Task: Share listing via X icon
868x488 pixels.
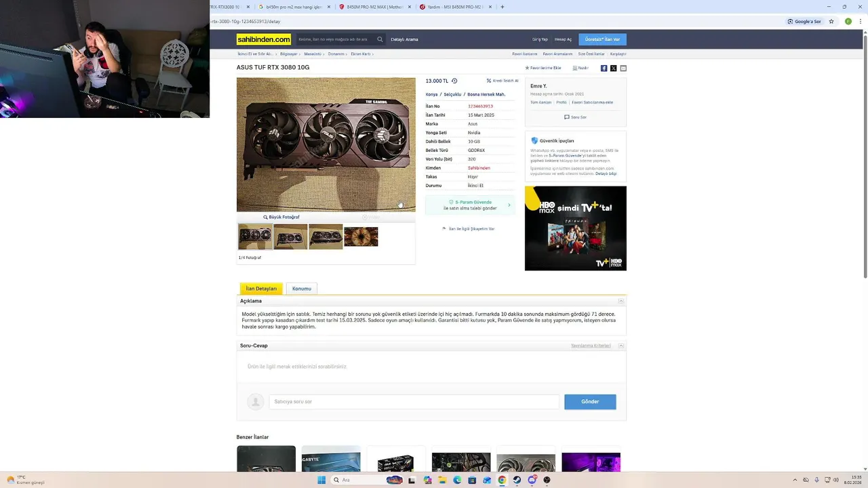Action: 613,68
